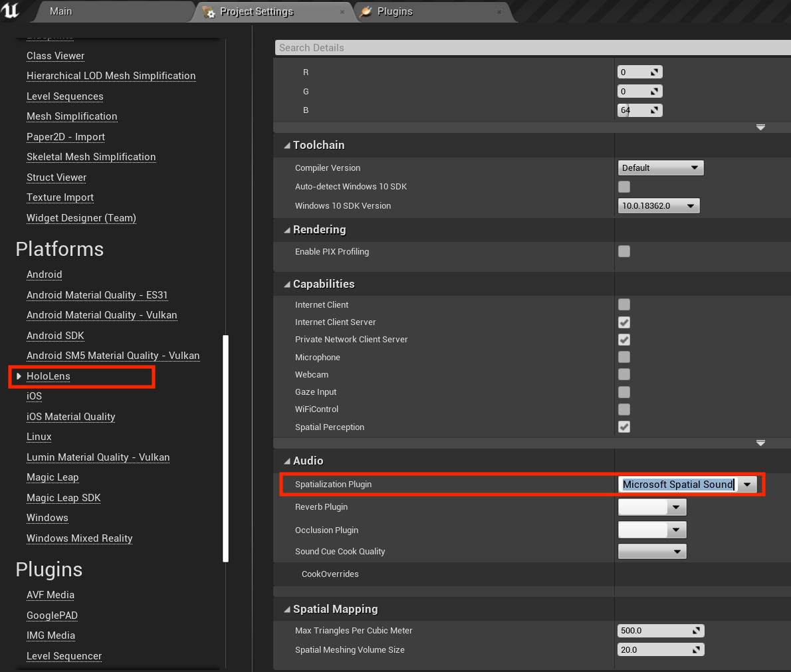
Task: Enable the WiFiControl capability
Action: coord(624,409)
